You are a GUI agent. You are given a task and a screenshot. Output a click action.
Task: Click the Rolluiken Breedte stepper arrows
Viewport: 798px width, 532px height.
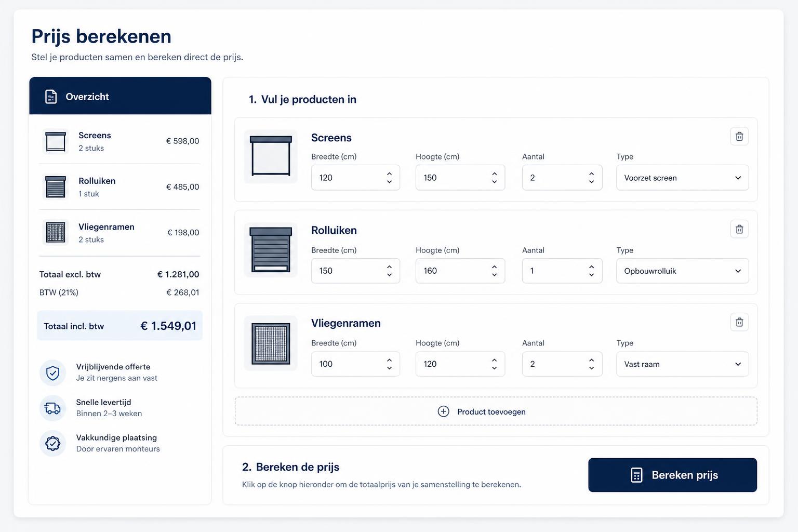pos(389,271)
